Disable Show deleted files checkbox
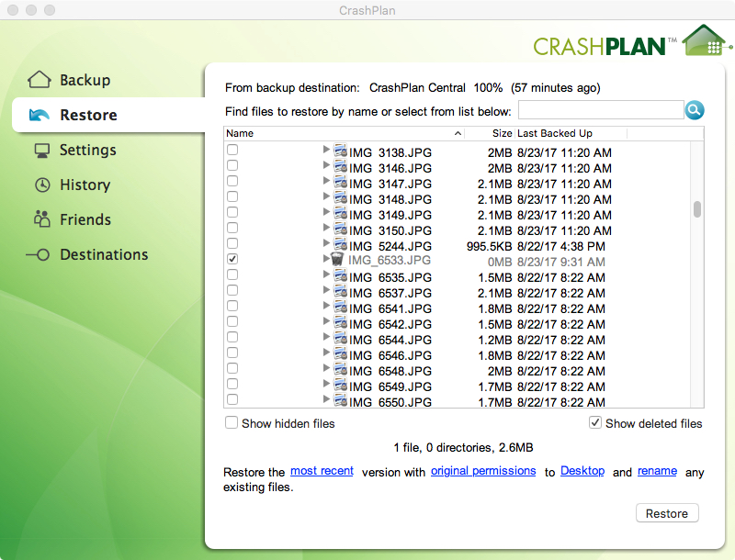 pyautogui.click(x=594, y=423)
